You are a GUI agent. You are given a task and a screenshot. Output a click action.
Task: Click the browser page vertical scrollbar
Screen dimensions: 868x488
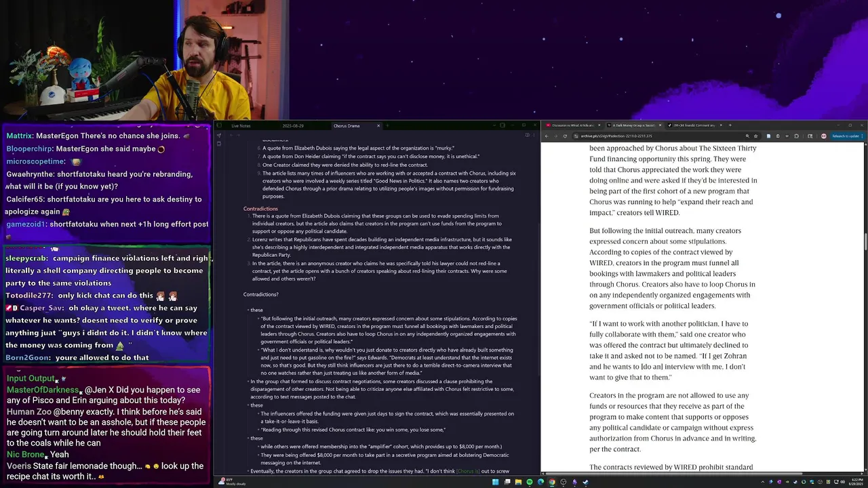click(865, 241)
